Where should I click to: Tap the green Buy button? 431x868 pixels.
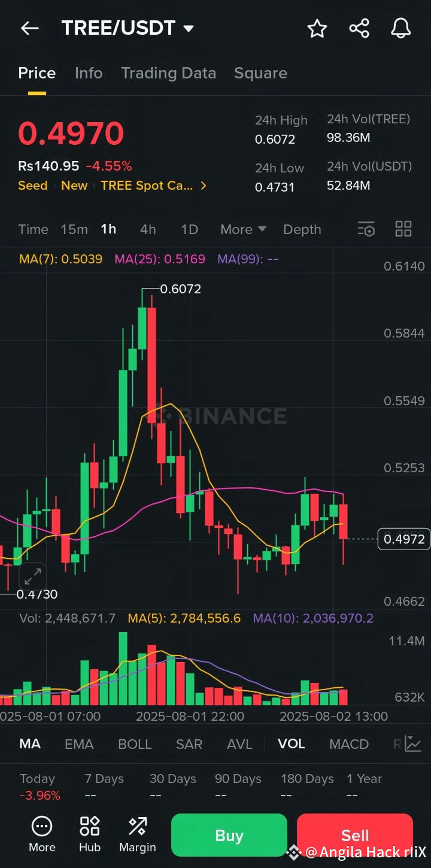229,835
